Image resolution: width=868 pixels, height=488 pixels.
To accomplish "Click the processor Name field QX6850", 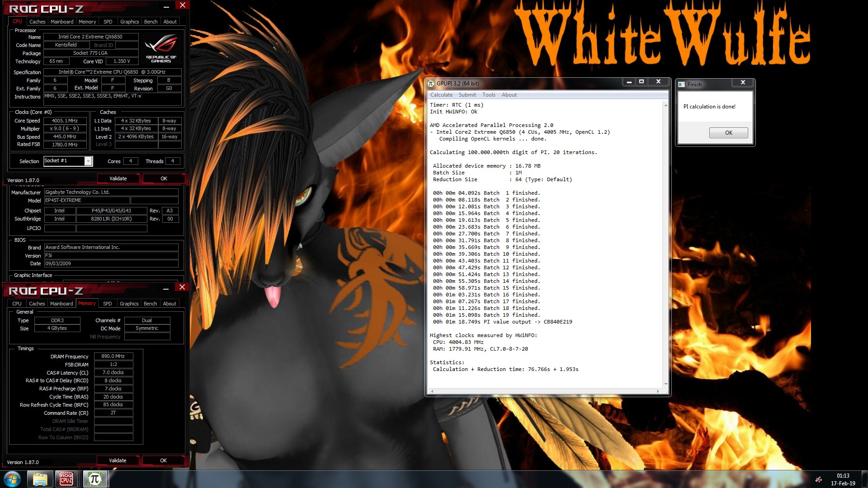I will tap(90, 37).
